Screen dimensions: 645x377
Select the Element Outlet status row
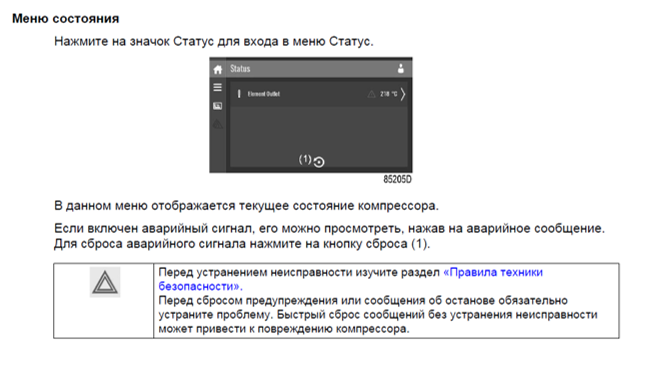click(318, 94)
